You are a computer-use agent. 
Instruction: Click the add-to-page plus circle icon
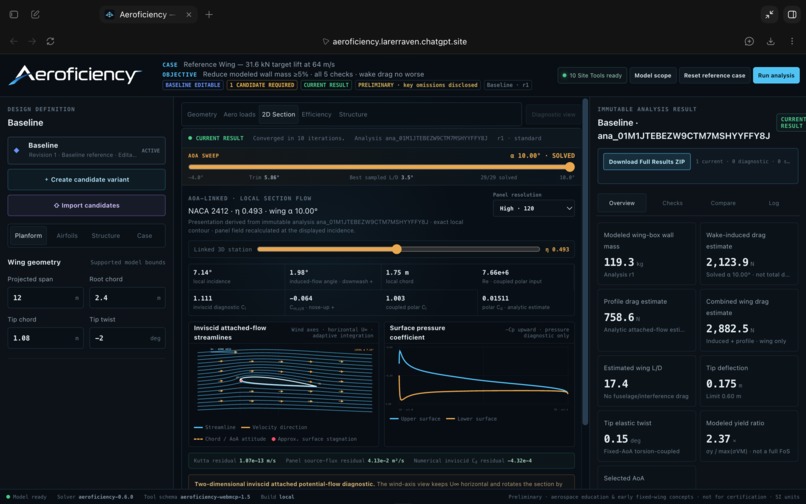pyautogui.click(x=749, y=41)
